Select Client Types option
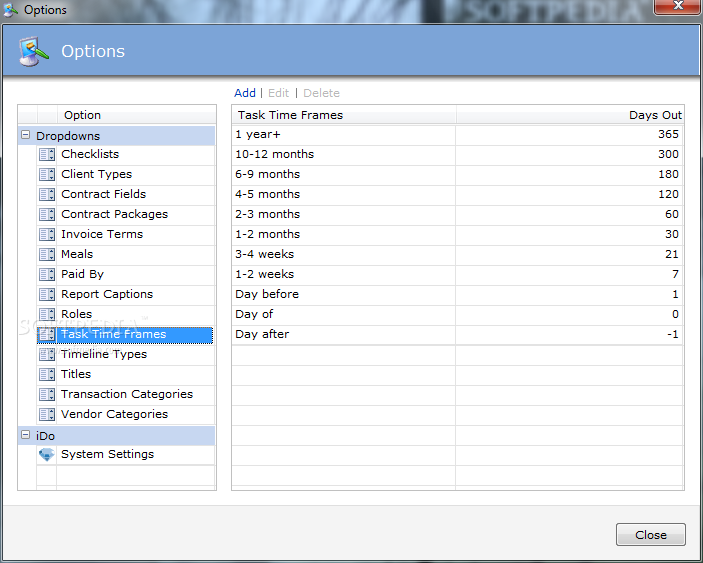703x563 pixels. 126,174
